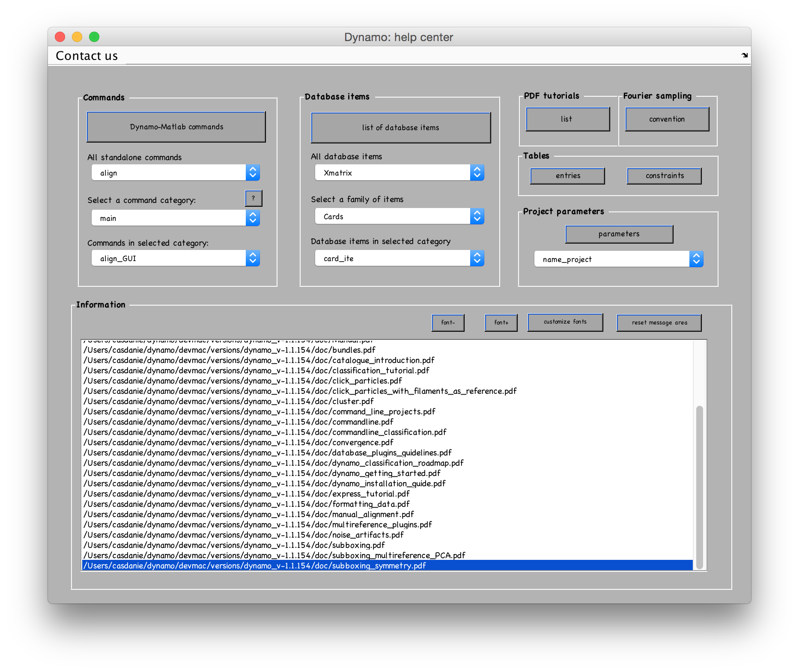Select the commandline.pdf path line

tap(387, 422)
